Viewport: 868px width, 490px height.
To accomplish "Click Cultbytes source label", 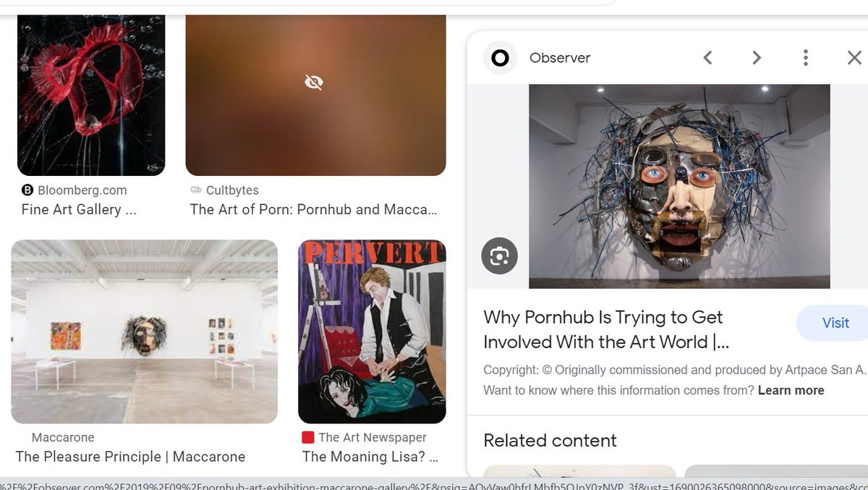I will coord(232,190).
